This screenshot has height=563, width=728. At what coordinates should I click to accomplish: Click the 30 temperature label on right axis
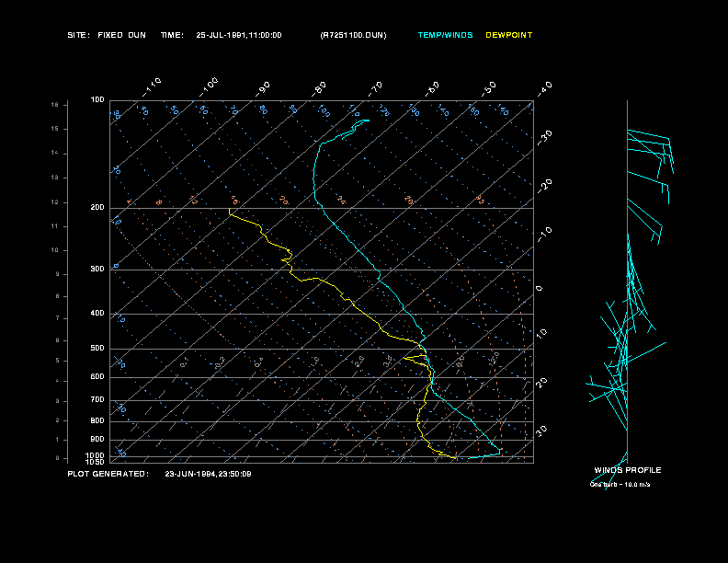[541, 431]
